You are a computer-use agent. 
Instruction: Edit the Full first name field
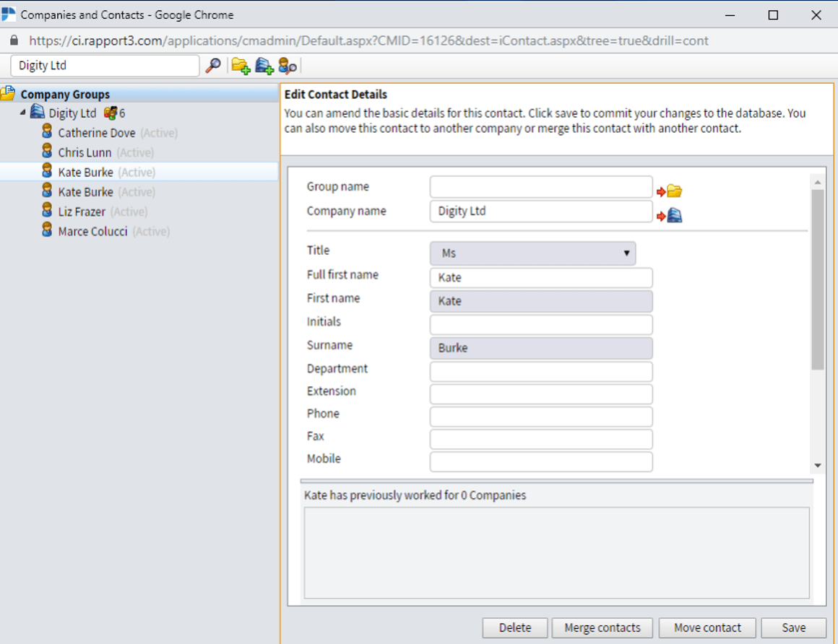[x=541, y=278]
